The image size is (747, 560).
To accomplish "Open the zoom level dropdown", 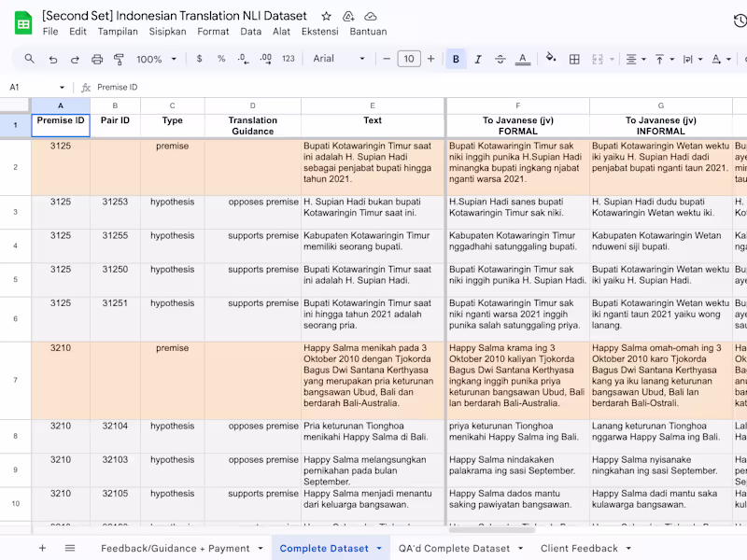I will (155, 59).
